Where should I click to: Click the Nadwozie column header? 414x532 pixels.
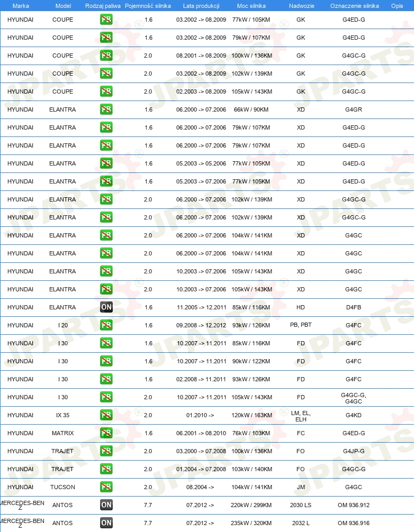point(302,6)
